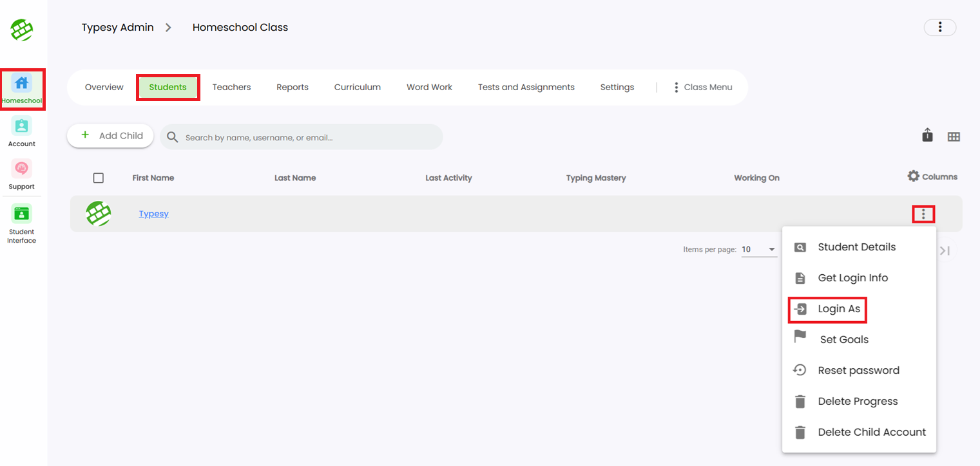
Task: Sort by Last Name column header
Action: coord(295,178)
